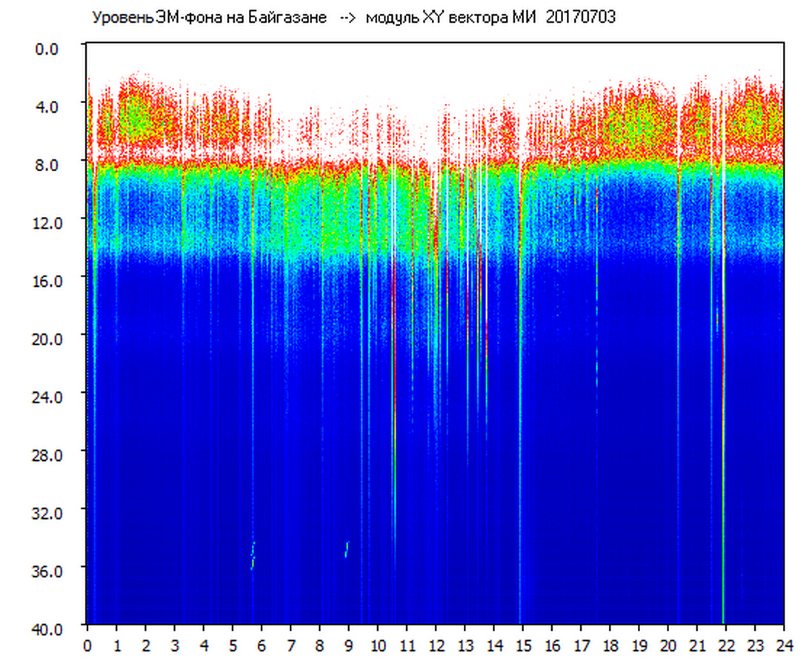The width and height of the screenshot is (812, 667).
Task: Click hour 18 on the horizontal axis
Action: 610,646
